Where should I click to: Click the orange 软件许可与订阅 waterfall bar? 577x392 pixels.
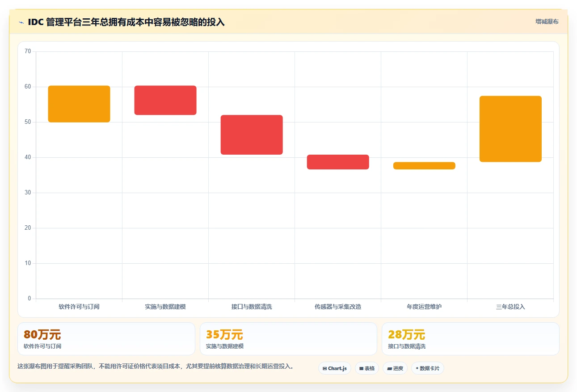pos(79,104)
